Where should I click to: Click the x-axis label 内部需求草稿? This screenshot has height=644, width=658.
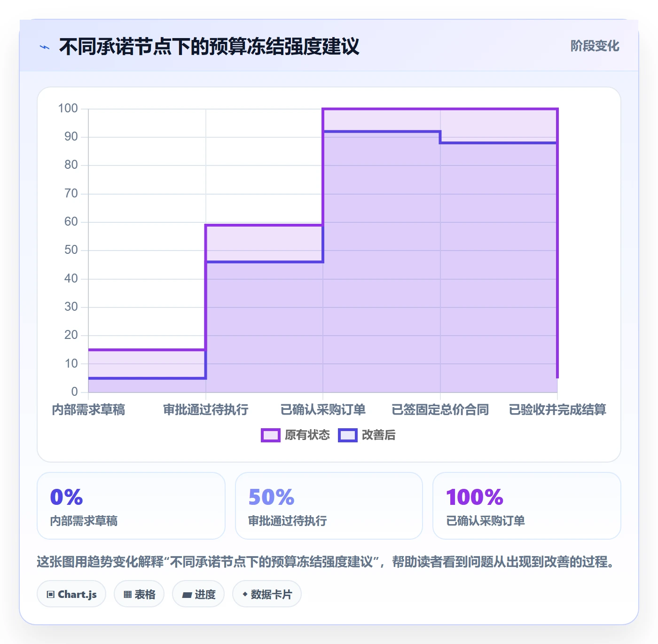click(88, 410)
